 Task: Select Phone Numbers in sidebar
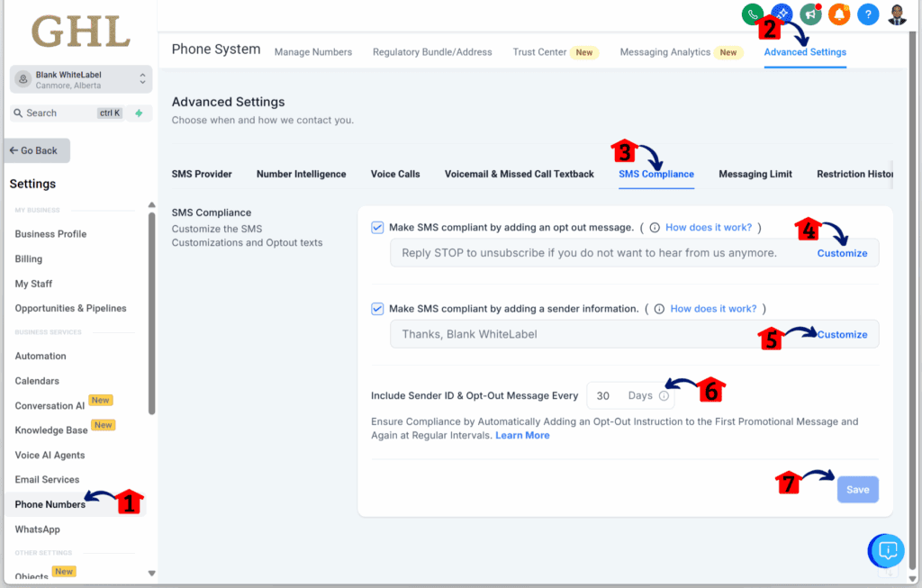[x=50, y=504]
